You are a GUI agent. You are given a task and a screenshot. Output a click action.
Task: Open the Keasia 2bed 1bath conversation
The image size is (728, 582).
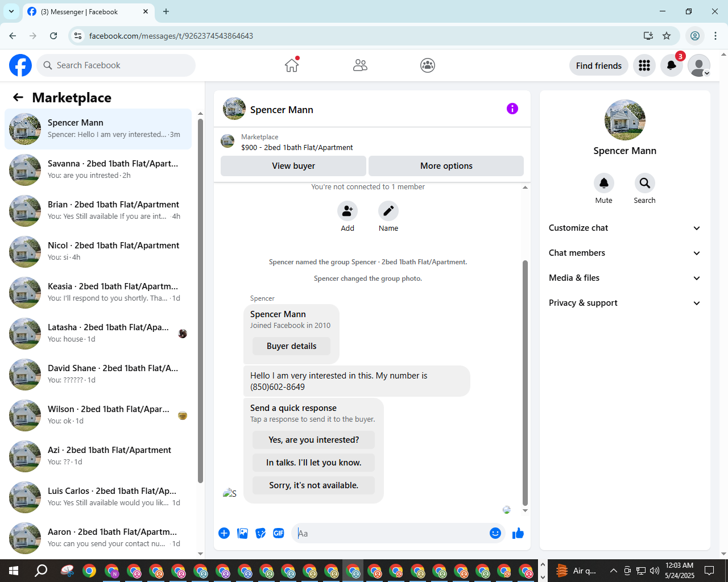pos(98,293)
